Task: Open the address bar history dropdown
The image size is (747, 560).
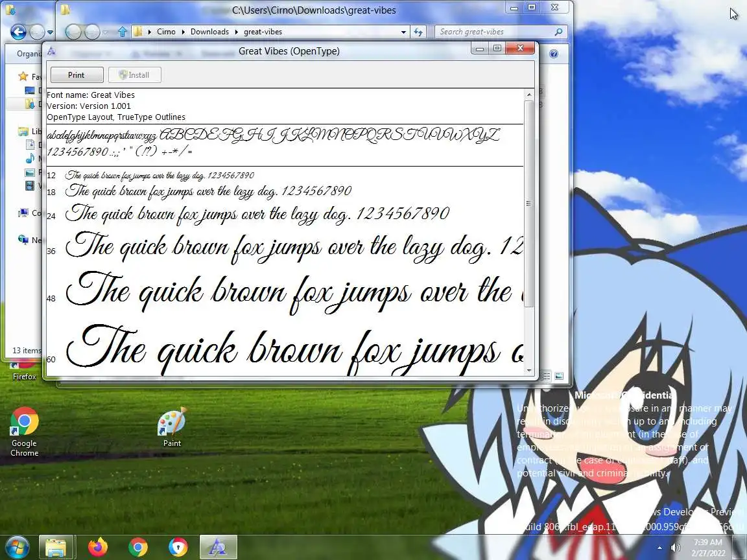Action: point(403,32)
